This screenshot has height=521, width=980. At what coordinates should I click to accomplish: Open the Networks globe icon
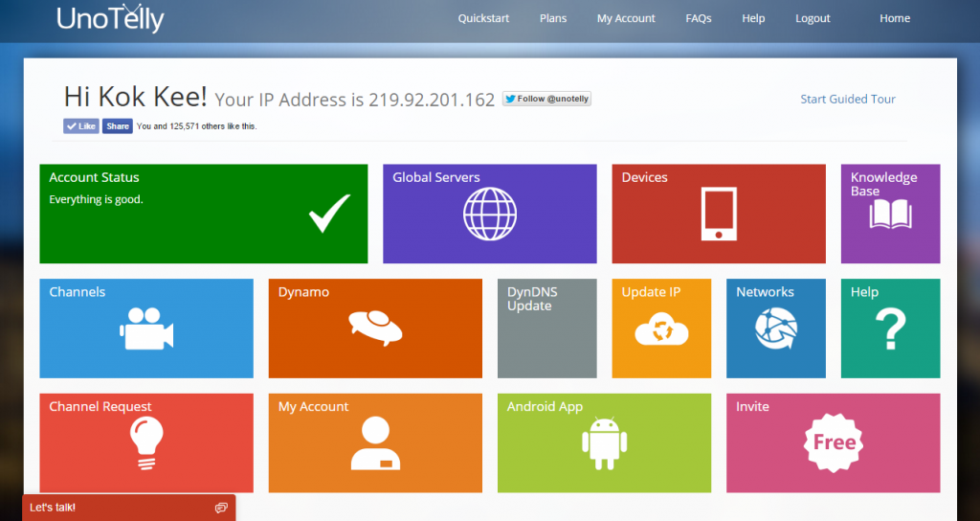pos(775,329)
